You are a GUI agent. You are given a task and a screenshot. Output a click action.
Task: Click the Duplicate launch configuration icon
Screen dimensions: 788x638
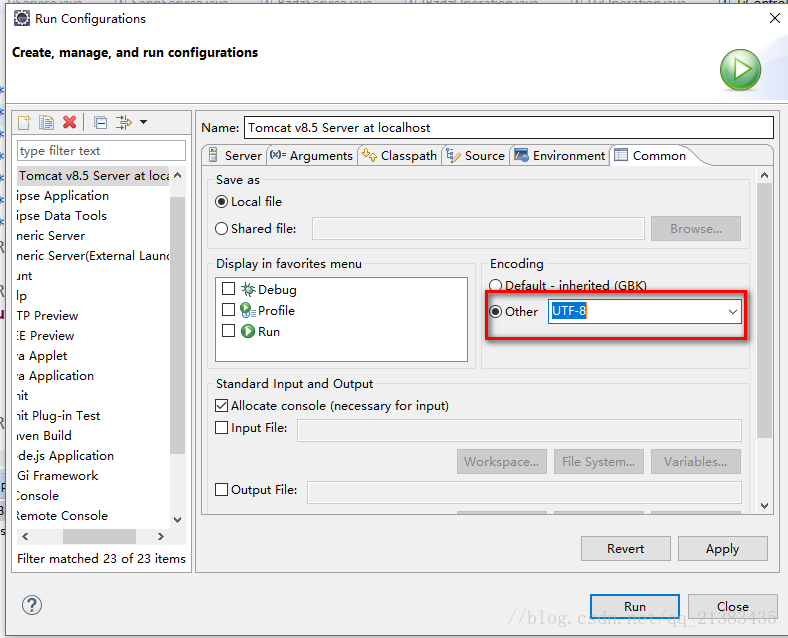pos(47,122)
